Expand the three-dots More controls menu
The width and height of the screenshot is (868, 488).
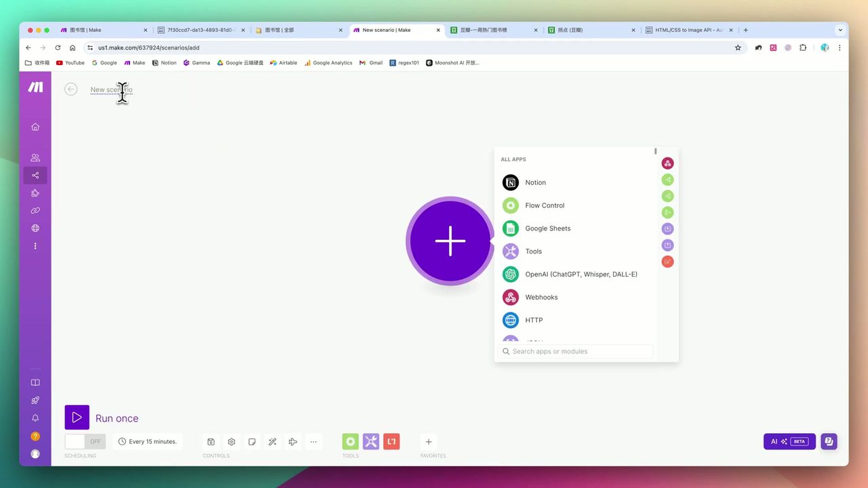click(313, 442)
